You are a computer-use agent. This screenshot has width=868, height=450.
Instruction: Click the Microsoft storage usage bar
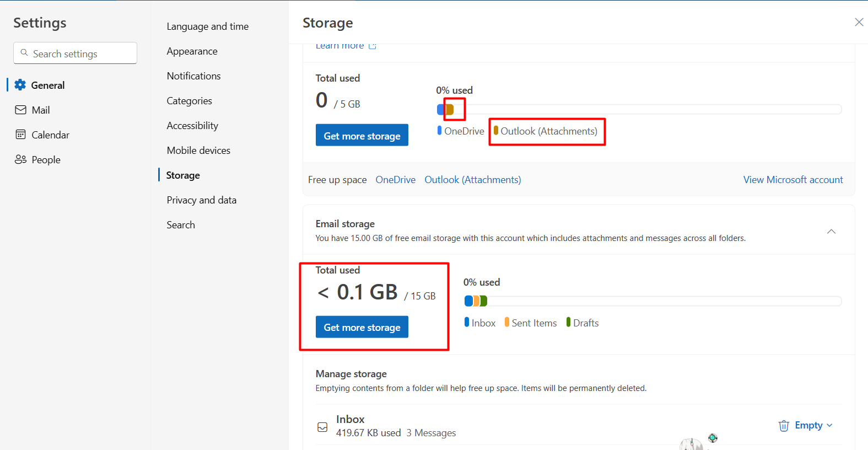point(639,109)
